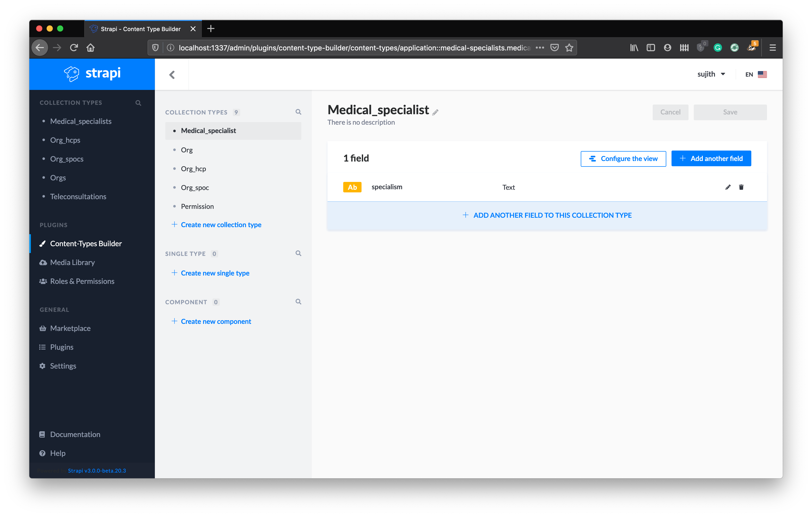Image resolution: width=812 pixels, height=517 pixels.
Task: Select the Roles & Permissions icon
Action: click(x=43, y=281)
